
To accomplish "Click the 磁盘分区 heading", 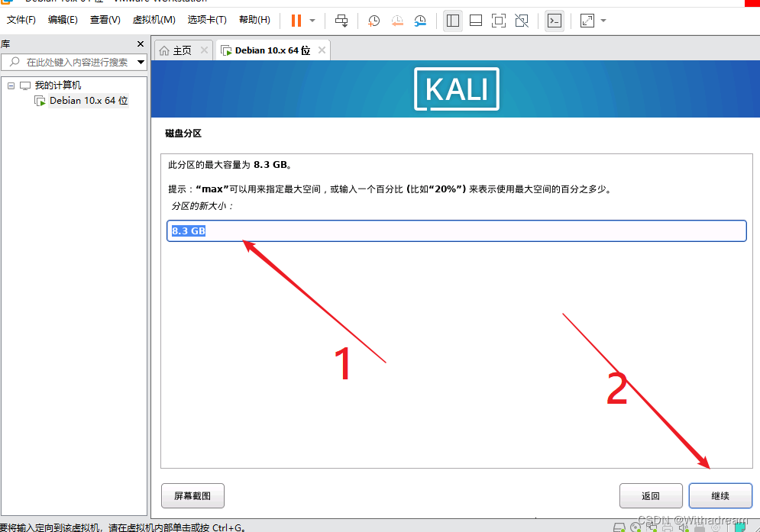I will [x=183, y=134].
